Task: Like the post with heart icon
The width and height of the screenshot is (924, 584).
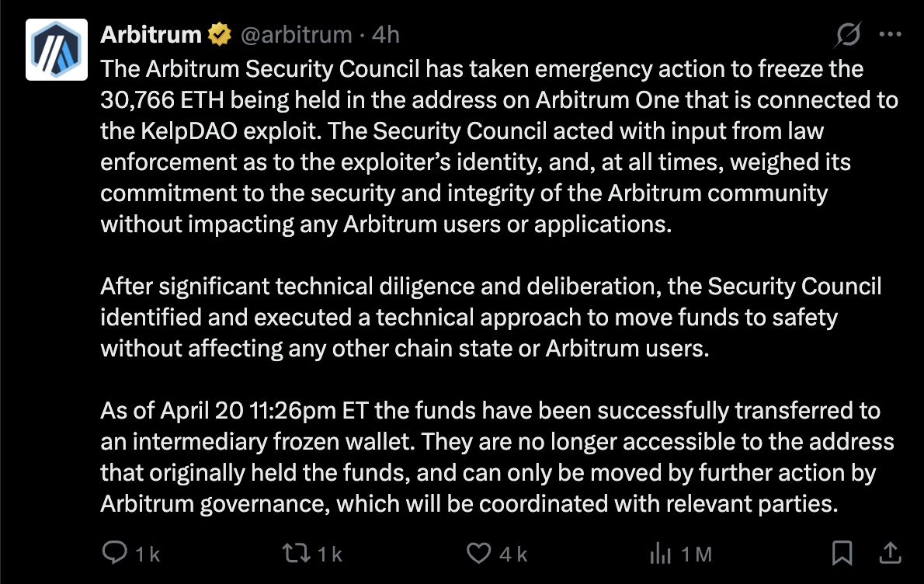Action: pos(478,553)
